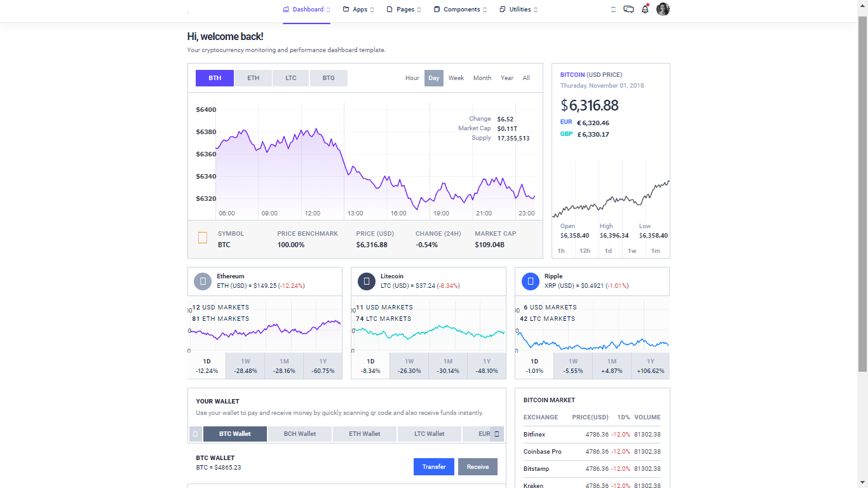
Task: Select Ethereum 1M tab showing -28.16%
Action: [284, 366]
